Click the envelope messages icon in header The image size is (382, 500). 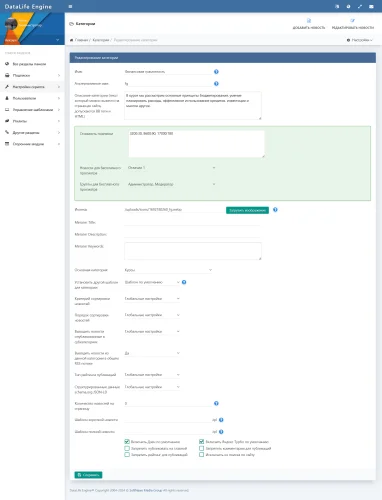(371, 6)
